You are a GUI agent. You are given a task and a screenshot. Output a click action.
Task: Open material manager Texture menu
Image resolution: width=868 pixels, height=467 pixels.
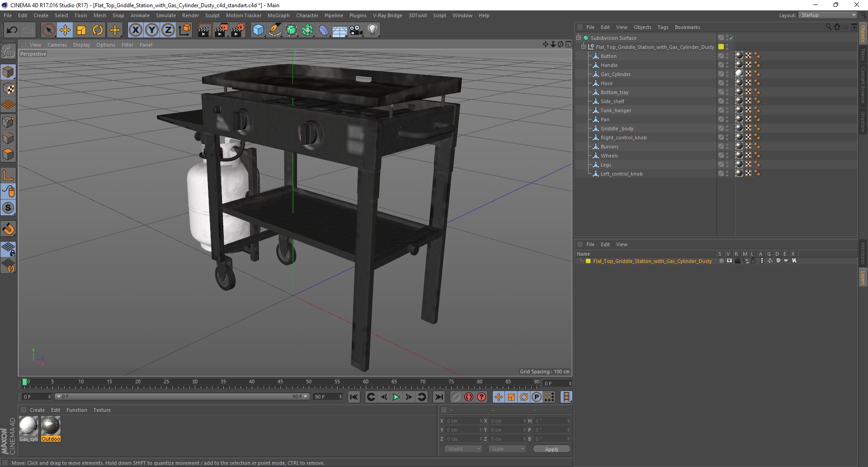[x=102, y=410]
